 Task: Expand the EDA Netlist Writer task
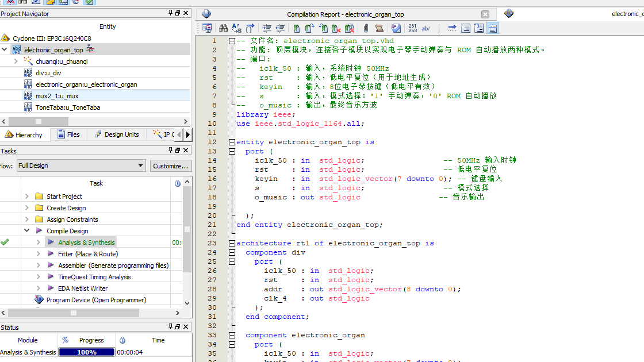pyautogui.click(x=39, y=288)
